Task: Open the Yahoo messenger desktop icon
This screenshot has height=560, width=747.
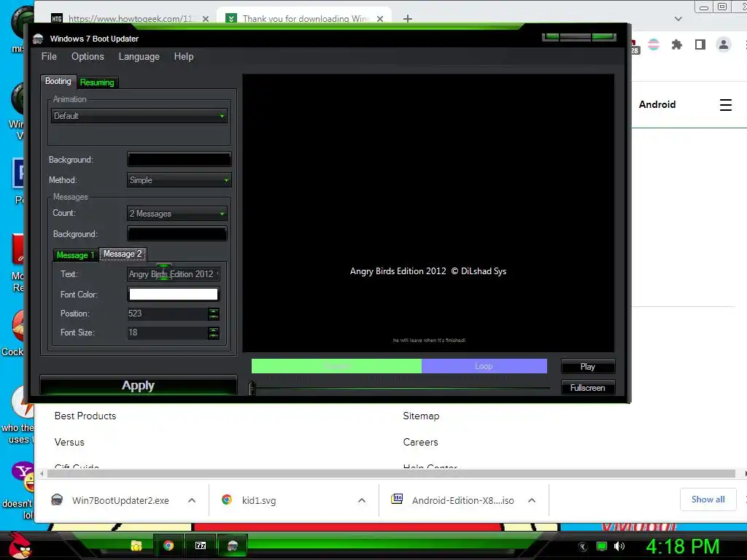Action: click(24, 477)
